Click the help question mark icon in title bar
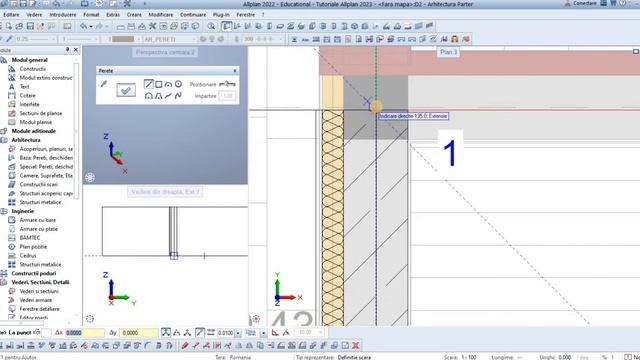Screen dimensions: 640x360 click(623, 3)
